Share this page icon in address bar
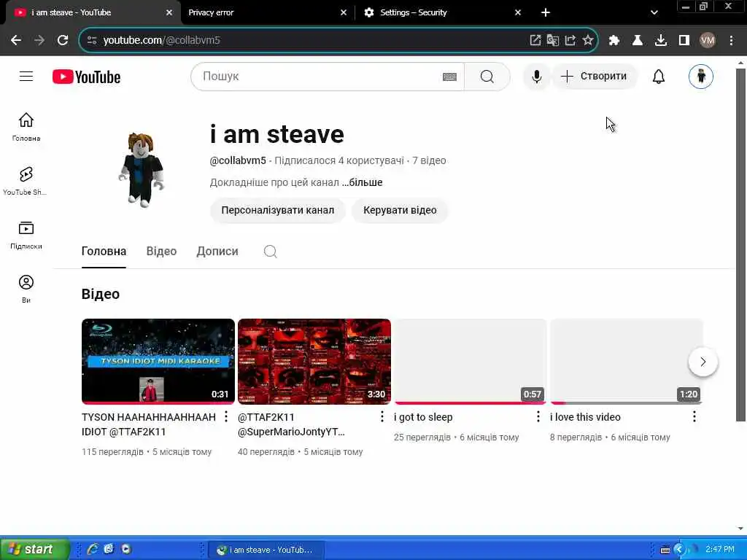This screenshot has width=747, height=560. pos(570,40)
